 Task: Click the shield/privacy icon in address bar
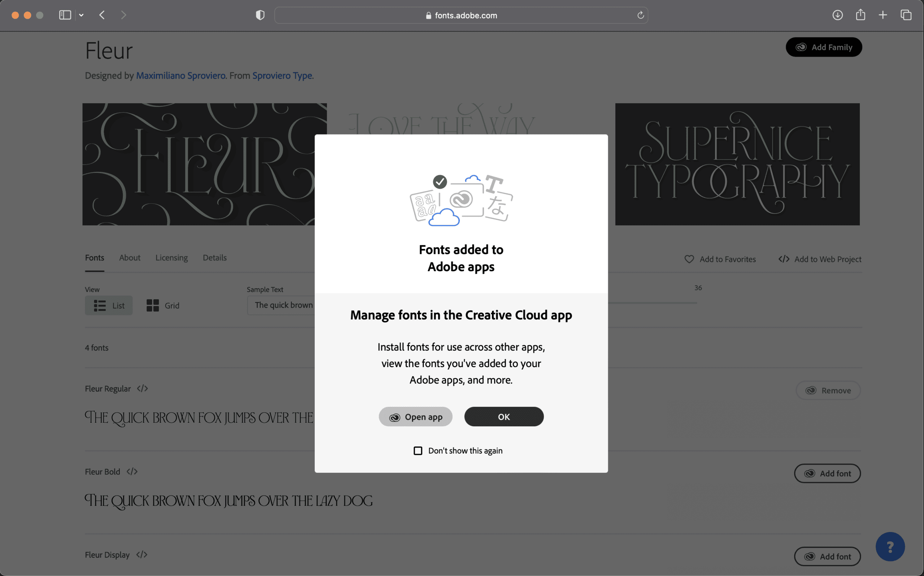click(x=260, y=15)
